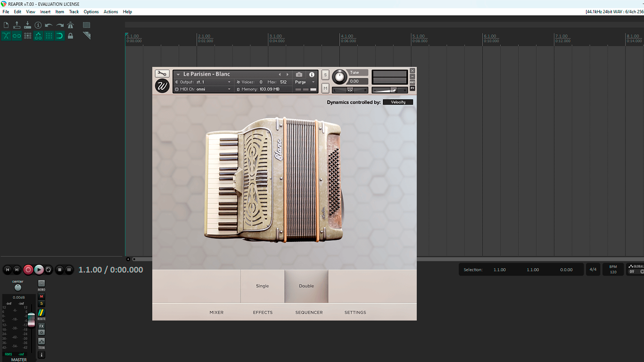
Task: Click the Save Project download-arrow icon
Action: [x=27, y=25]
